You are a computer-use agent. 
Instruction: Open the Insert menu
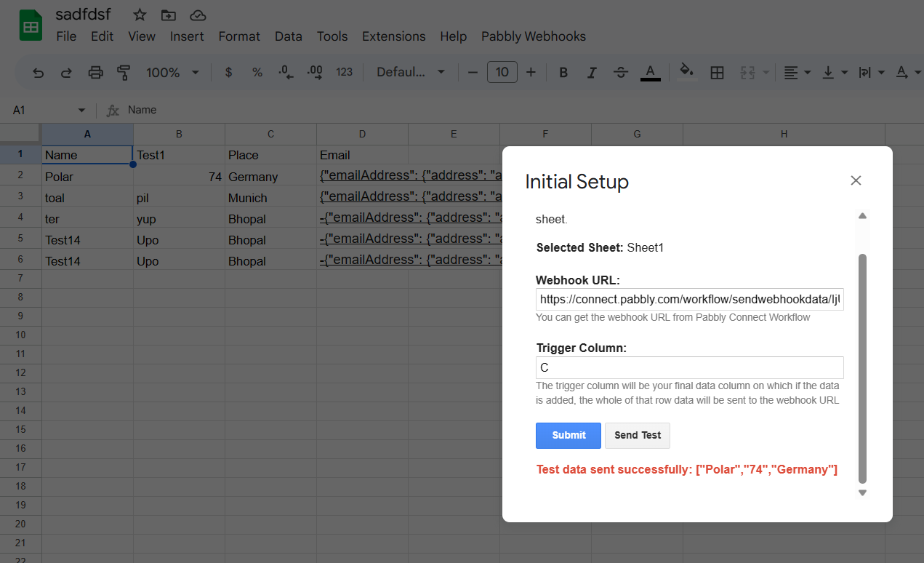(x=187, y=36)
